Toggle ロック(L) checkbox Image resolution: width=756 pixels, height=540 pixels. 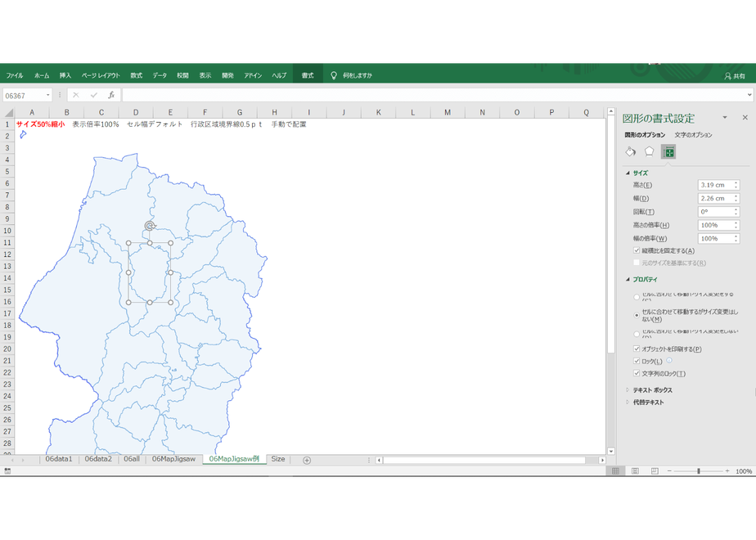pyautogui.click(x=637, y=361)
